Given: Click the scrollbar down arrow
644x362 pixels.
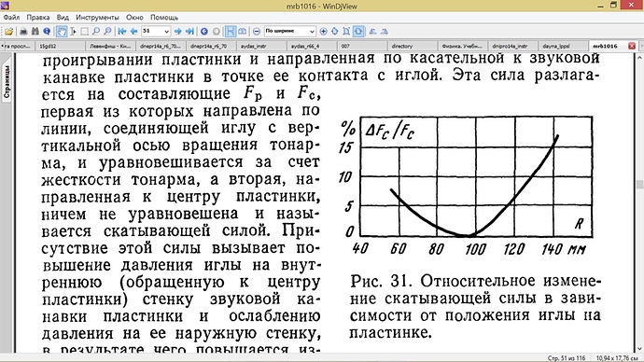Looking at the screenshot, I should pyautogui.click(x=639, y=349).
